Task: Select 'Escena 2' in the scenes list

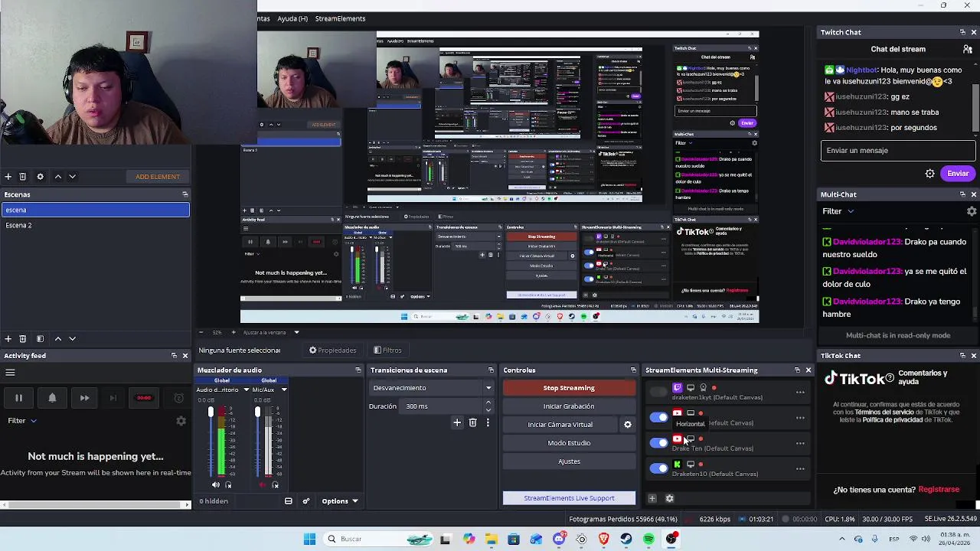Action: (95, 225)
